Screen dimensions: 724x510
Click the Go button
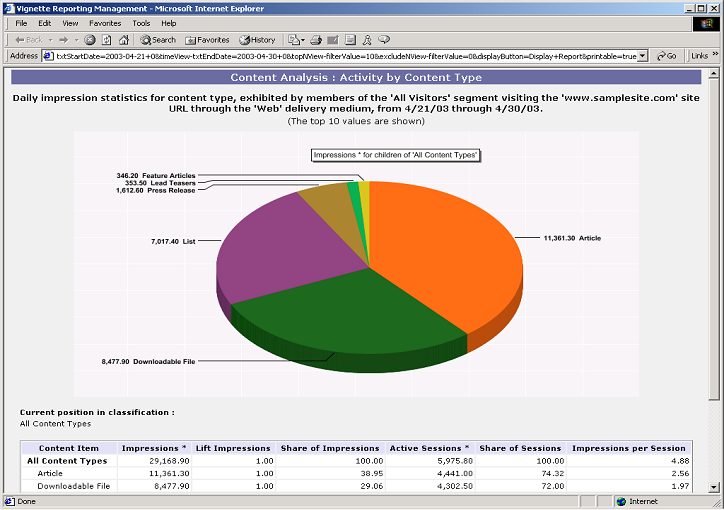[667, 56]
